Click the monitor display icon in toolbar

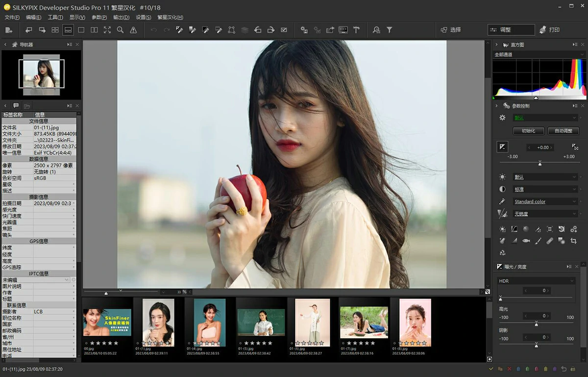[343, 30]
